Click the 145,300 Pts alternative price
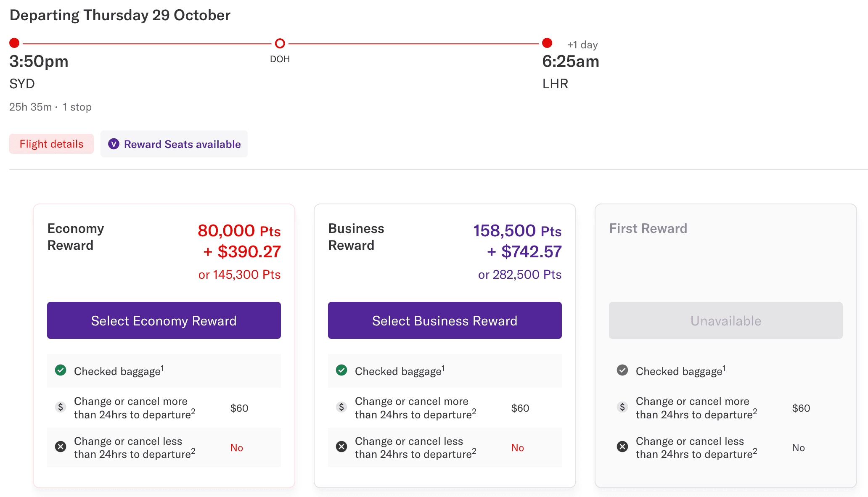This screenshot has height=497, width=868. (x=239, y=274)
